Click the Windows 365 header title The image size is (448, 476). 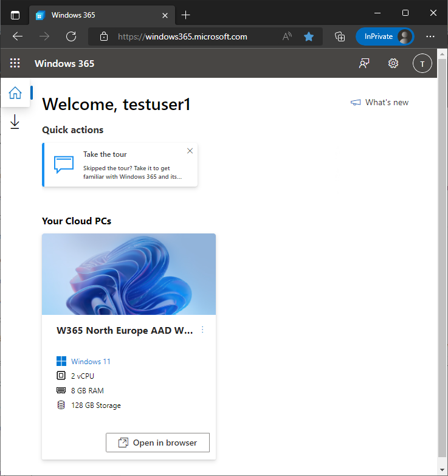64,63
